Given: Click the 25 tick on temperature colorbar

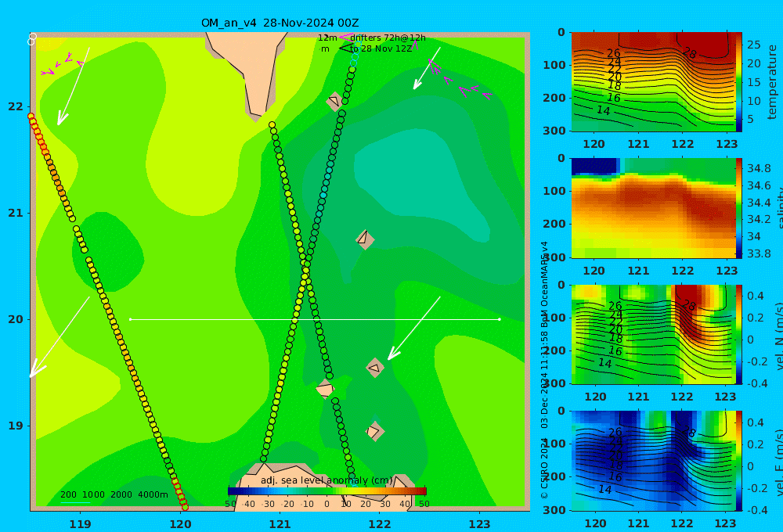Looking at the screenshot, I should 753,45.
